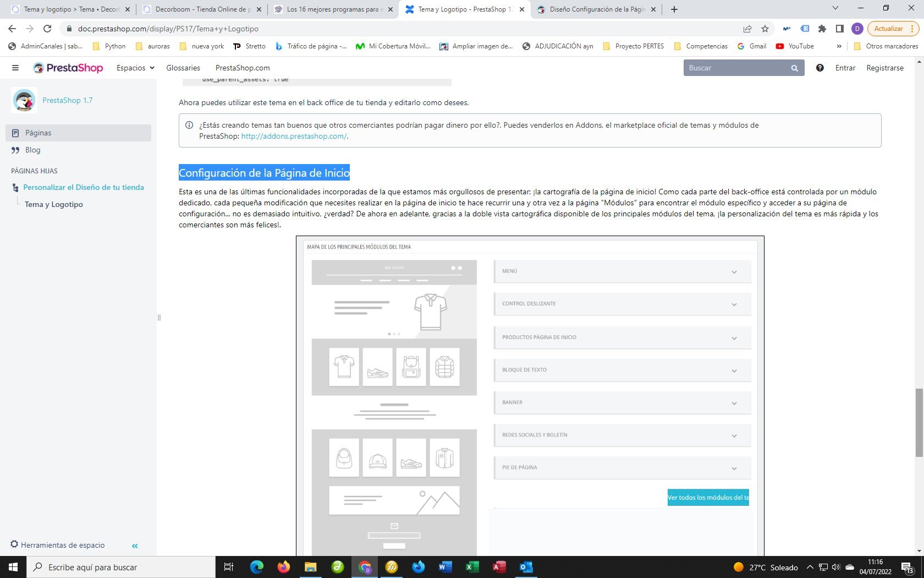This screenshot has height=578, width=924.
Task: Bookmark this page with the star icon
Action: click(765, 29)
